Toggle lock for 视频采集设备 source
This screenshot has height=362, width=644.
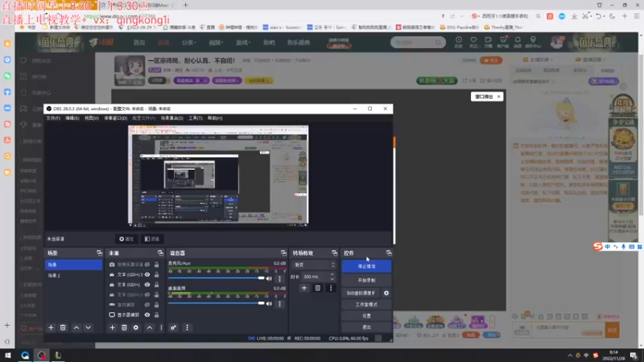(x=156, y=265)
